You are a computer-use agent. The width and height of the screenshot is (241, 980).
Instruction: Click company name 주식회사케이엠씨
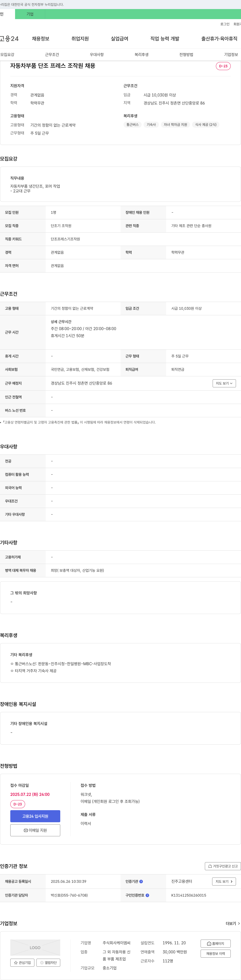pos(116,943)
